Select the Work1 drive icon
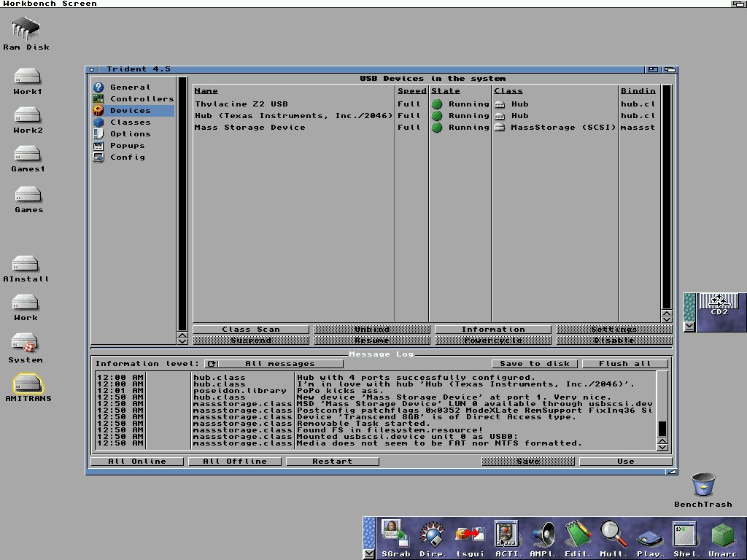 tap(27, 76)
